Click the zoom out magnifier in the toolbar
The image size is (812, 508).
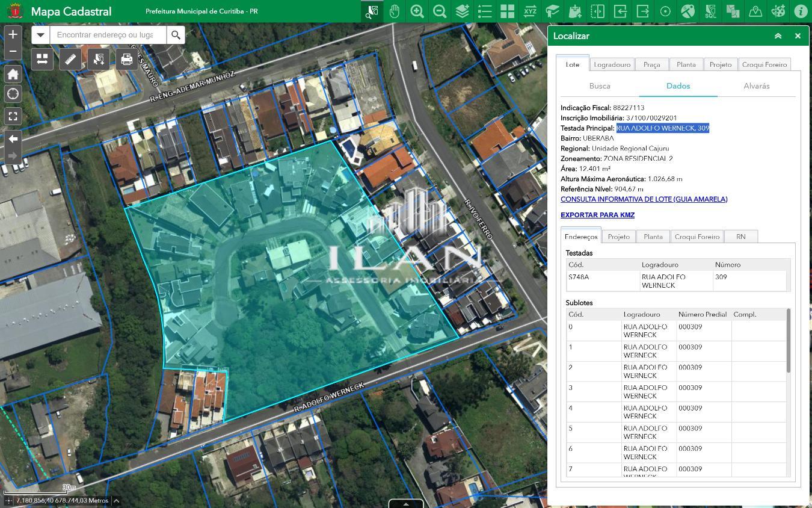tap(440, 11)
